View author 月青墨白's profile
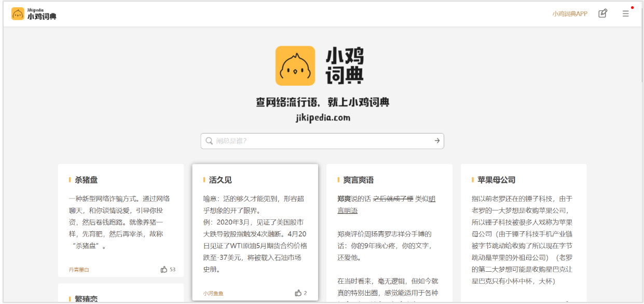This screenshot has width=644, height=304. click(x=79, y=270)
